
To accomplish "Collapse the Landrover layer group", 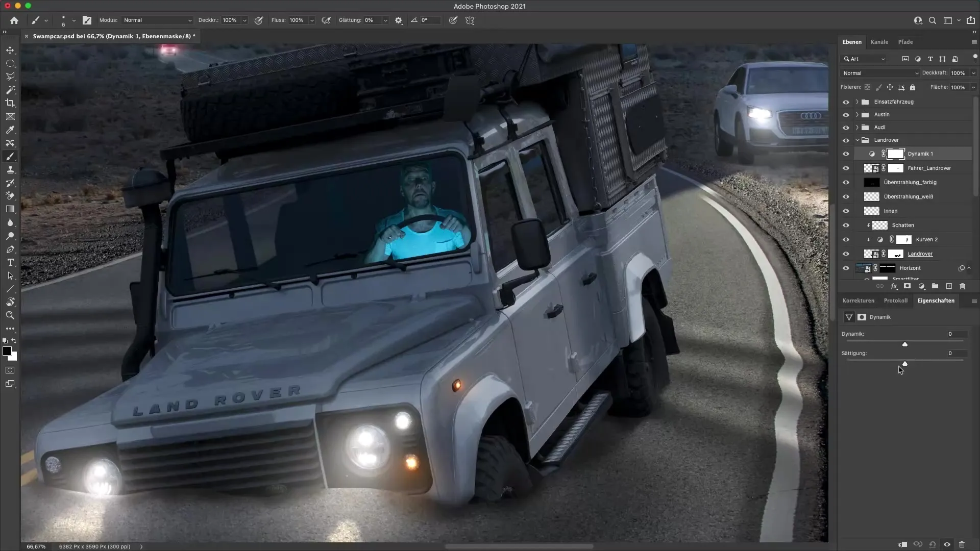I will [x=857, y=140].
